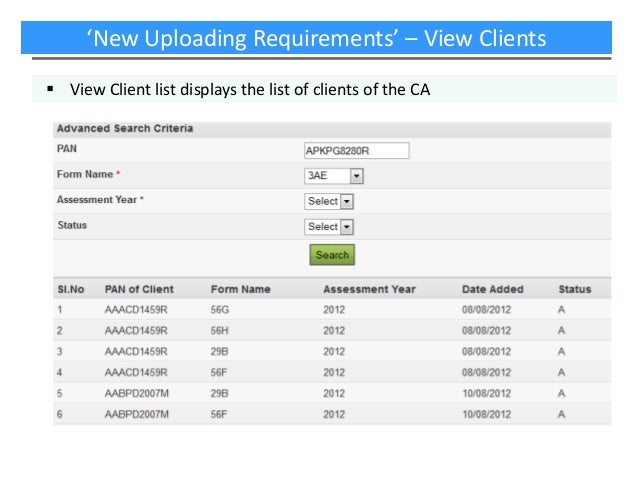Click the Status column header
The height and width of the screenshot is (479, 638).
click(x=575, y=289)
